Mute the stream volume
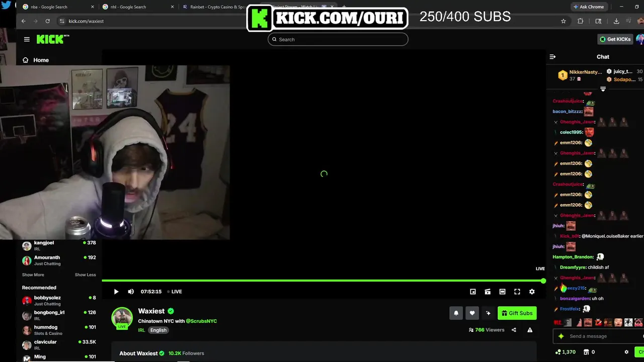 pos(131,292)
